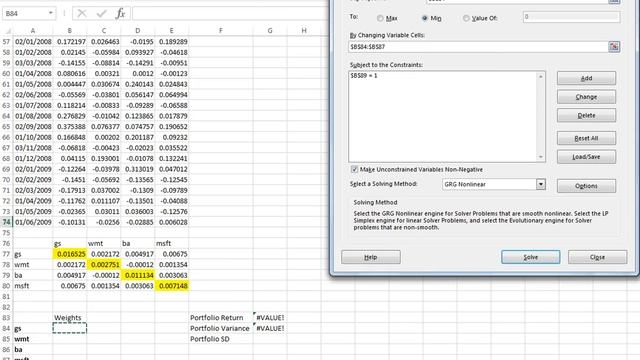Click yellow cell 0.007148 in msft row
The image size is (640, 360).
(171, 286)
